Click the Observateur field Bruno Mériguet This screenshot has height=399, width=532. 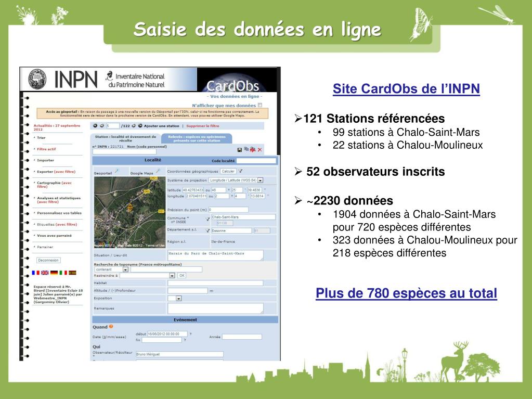click(x=179, y=354)
